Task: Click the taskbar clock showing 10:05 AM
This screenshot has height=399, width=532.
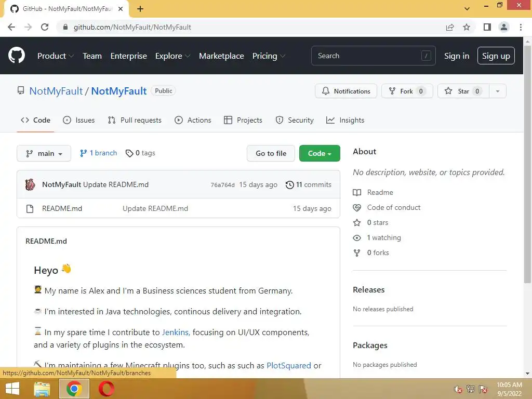Action: point(509,389)
